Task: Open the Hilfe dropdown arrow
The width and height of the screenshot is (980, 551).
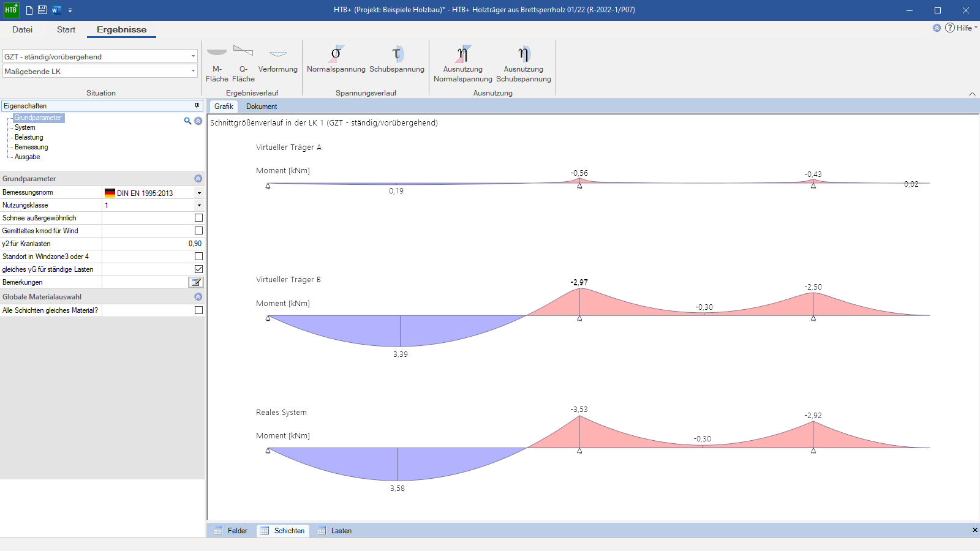Action: (976, 28)
